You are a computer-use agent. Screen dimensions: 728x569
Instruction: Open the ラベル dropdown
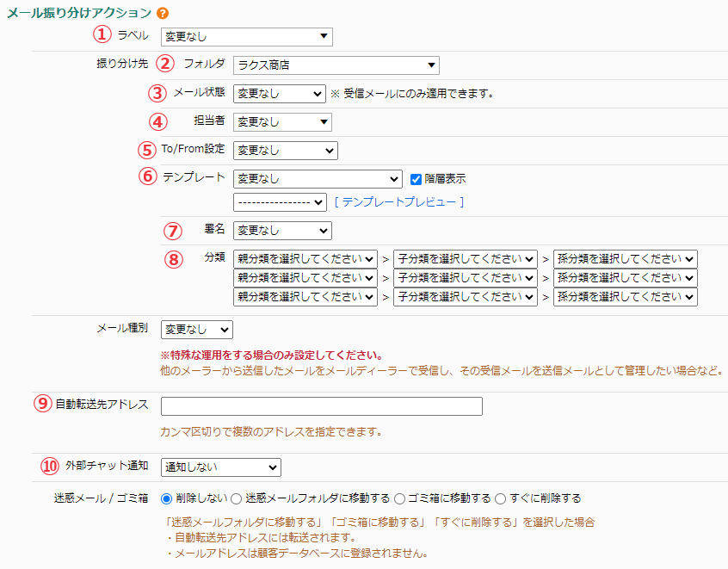tap(246, 36)
